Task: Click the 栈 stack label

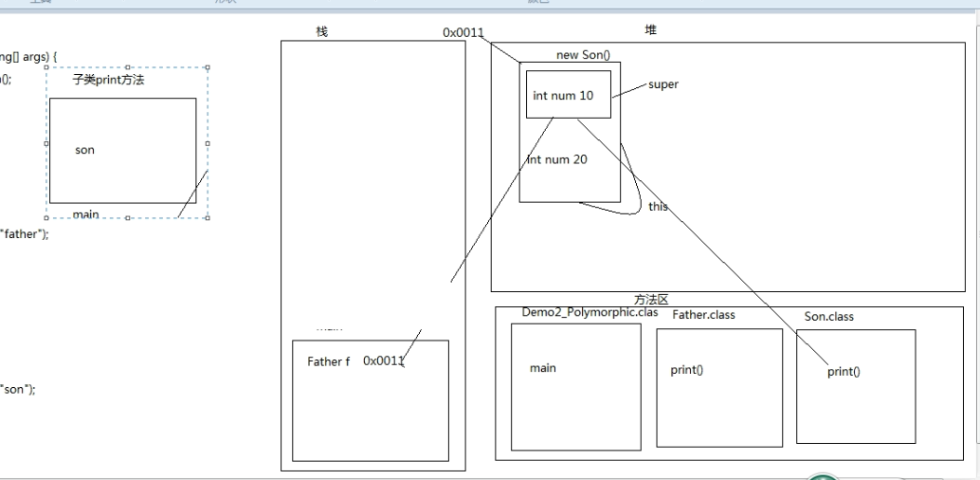Action: [321, 32]
